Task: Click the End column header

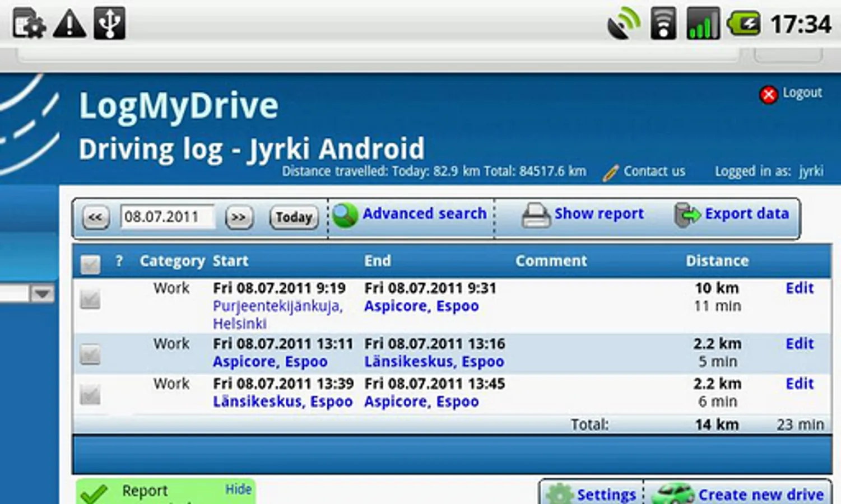Action: click(378, 261)
